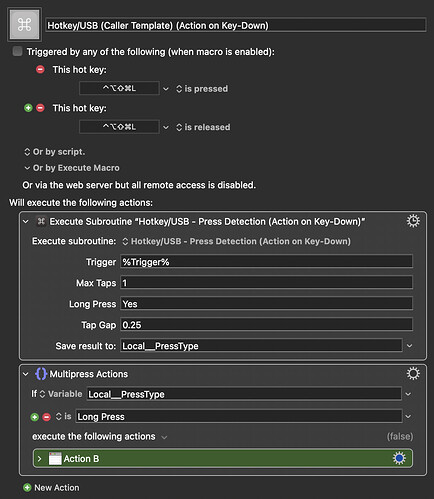Open dropdown arrow beside 'is pressed' hot key
The image size is (434, 499).
coord(166,89)
